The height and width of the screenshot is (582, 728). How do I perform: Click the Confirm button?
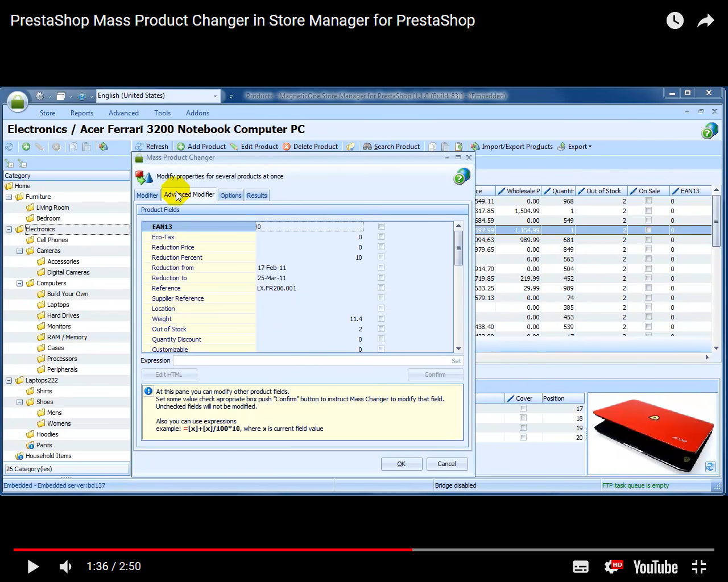tap(435, 375)
